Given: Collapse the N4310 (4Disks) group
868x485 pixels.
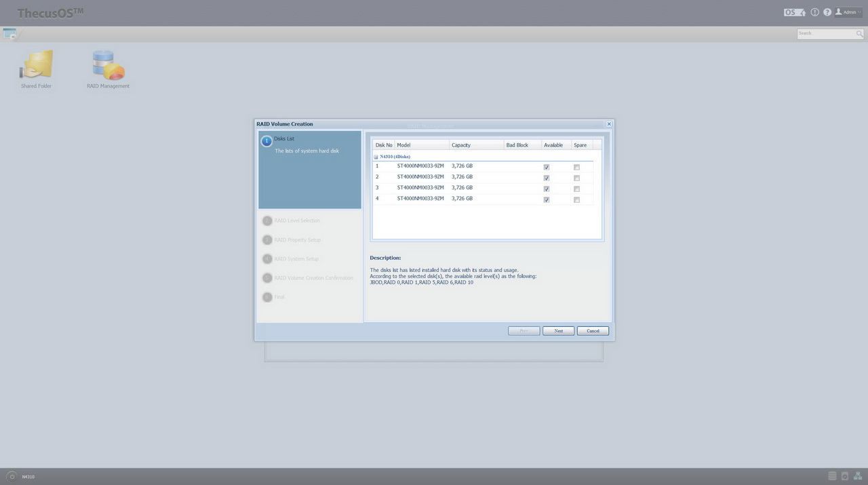Looking at the screenshot, I should [376, 157].
